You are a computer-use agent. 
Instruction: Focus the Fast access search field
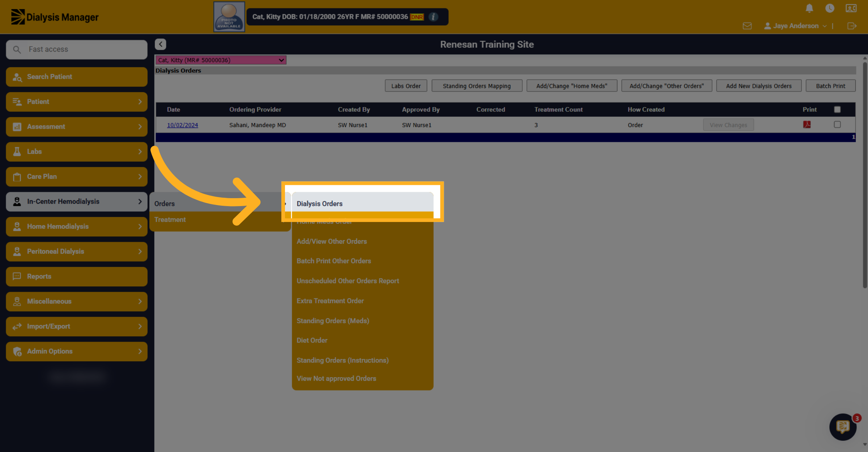tap(77, 49)
